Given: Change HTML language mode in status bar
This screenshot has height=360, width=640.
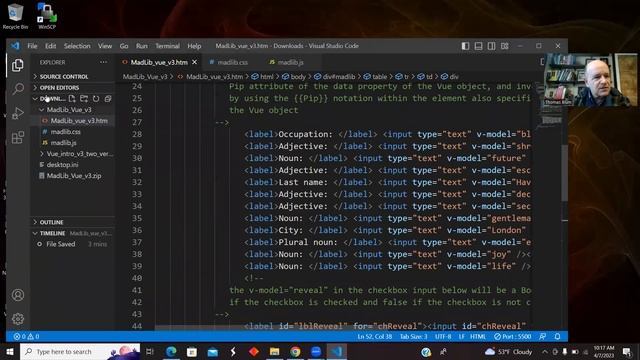Looking at the screenshot, I should 478,336.
